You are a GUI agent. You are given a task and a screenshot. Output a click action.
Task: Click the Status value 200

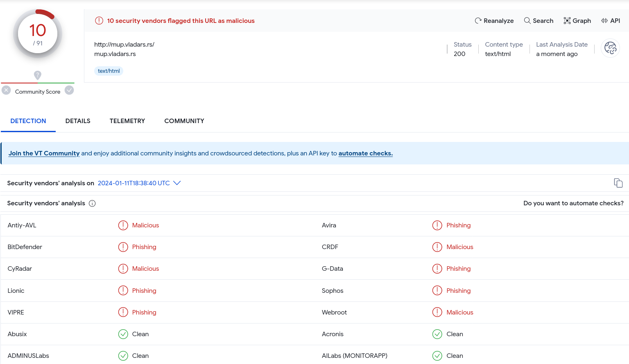pos(459,54)
